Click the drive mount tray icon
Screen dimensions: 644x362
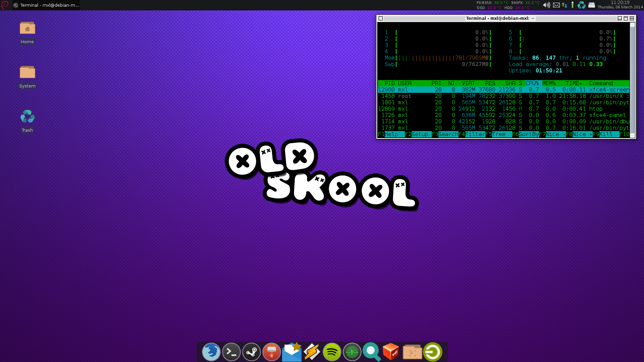592,5
